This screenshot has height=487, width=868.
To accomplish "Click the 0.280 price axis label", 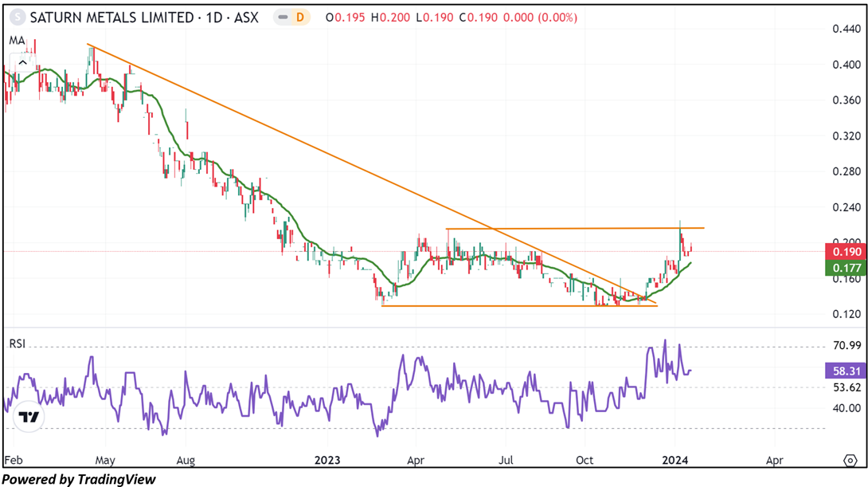I will [846, 171].
